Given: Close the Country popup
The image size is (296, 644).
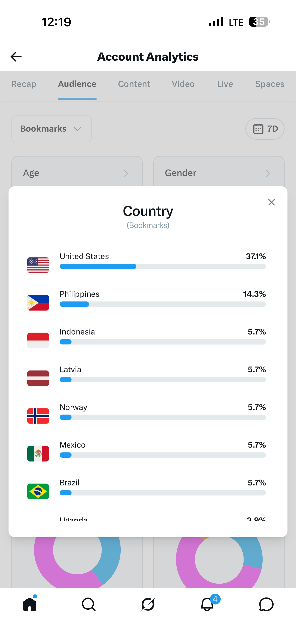Looking at the screenshot, I should 271,202.
